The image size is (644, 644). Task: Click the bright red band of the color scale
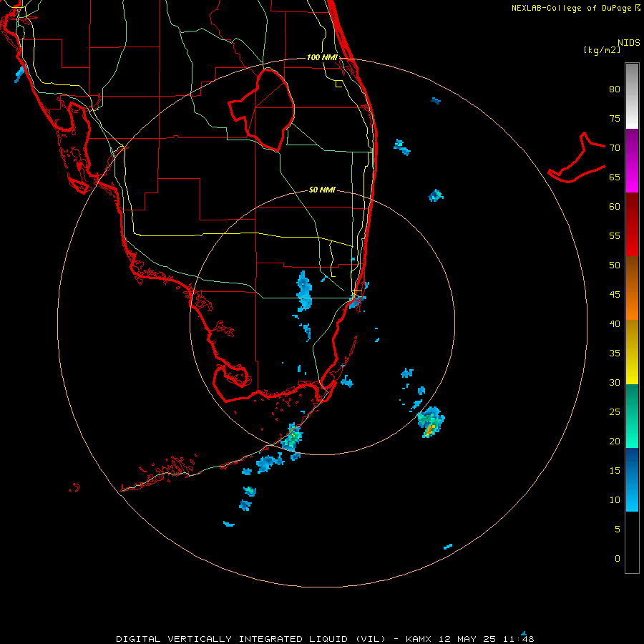coord(632,224)
